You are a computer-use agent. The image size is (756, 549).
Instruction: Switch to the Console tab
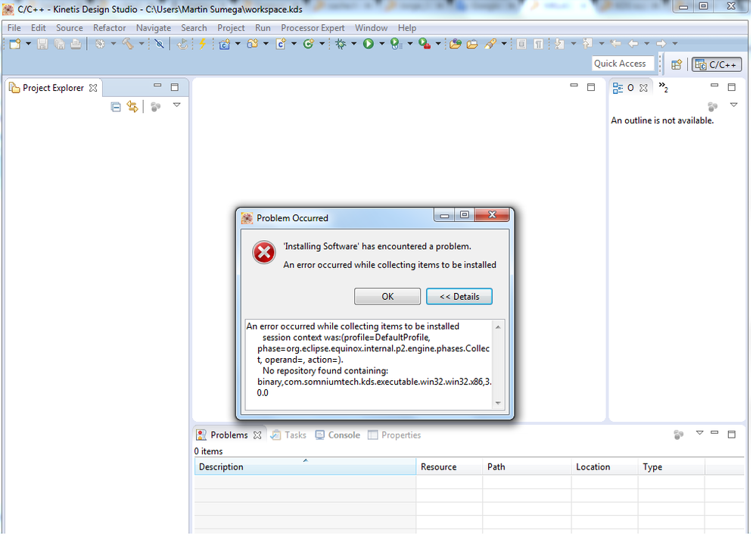pyautogui.click(x=338, y=435)
